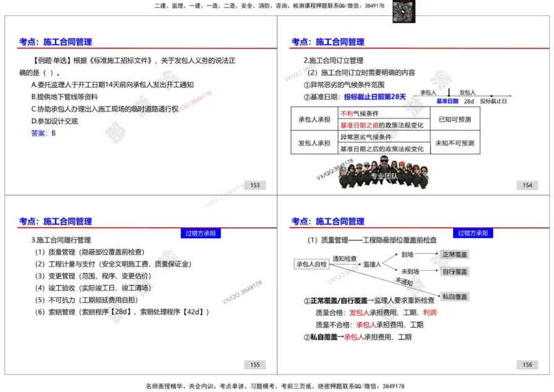The width and height of the screenshot is (554, 392).
Task: Click the QR code at the page top
Action: [404, 11]
